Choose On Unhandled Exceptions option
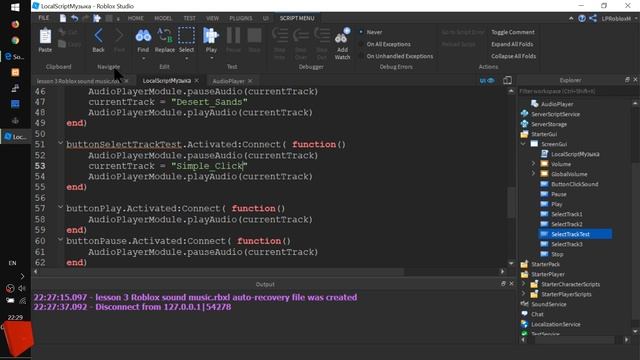The height and width of the screenshot is (360, 640). coord(399,56)
